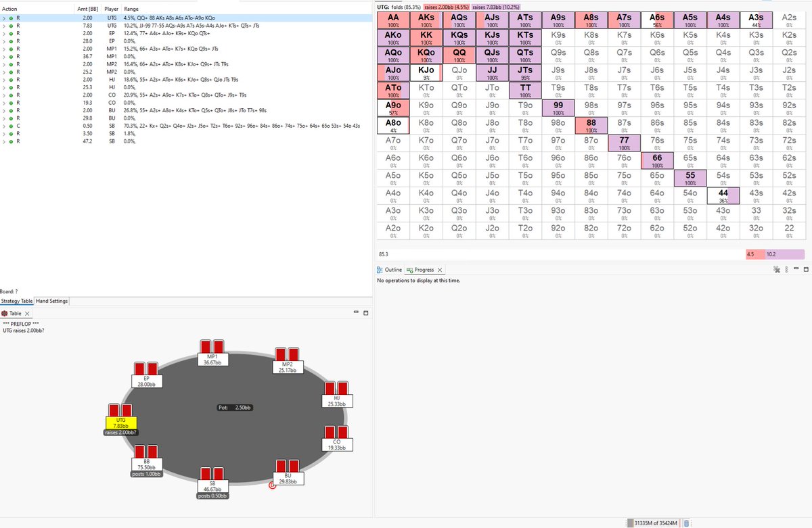The height and width of the screenshot is (528, 812).
Task: Click Remove All Finished Operations icon
Action: (x=776, y=270)
